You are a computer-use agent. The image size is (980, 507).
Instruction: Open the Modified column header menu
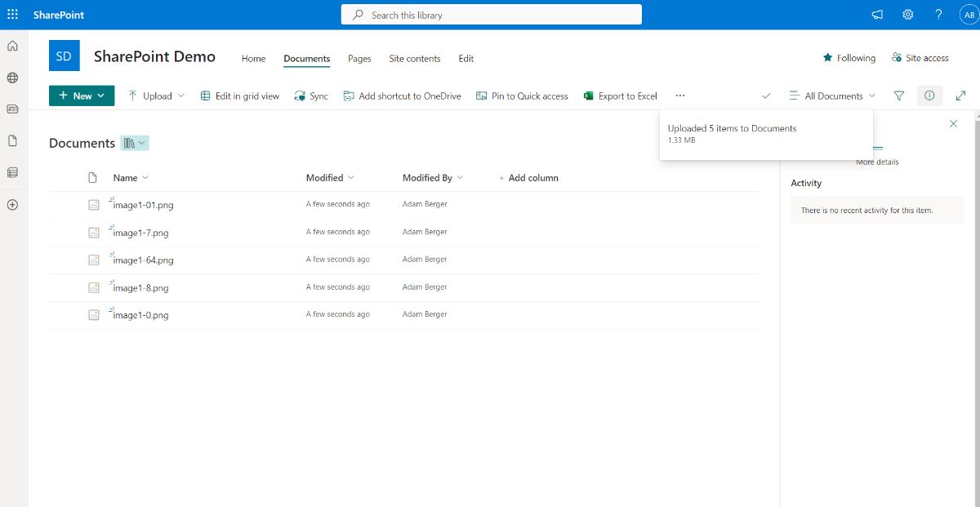pyautogui.click(x=330, y=177)
